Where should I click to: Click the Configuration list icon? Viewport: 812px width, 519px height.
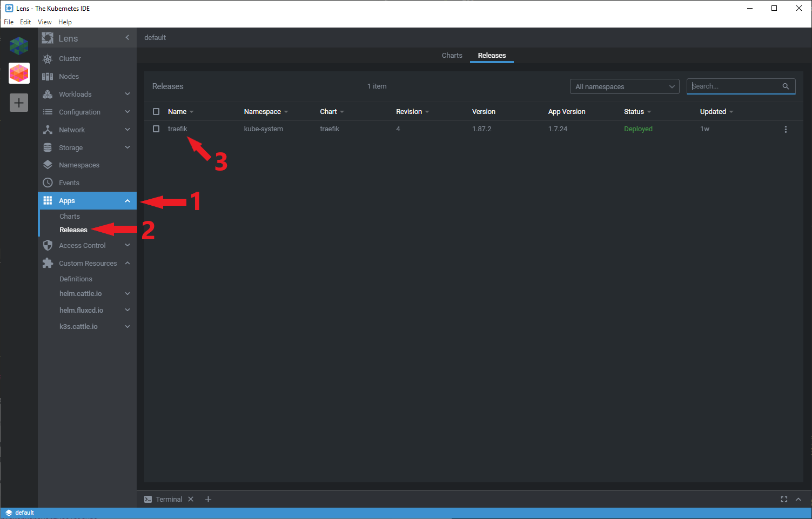coord(48,112)
